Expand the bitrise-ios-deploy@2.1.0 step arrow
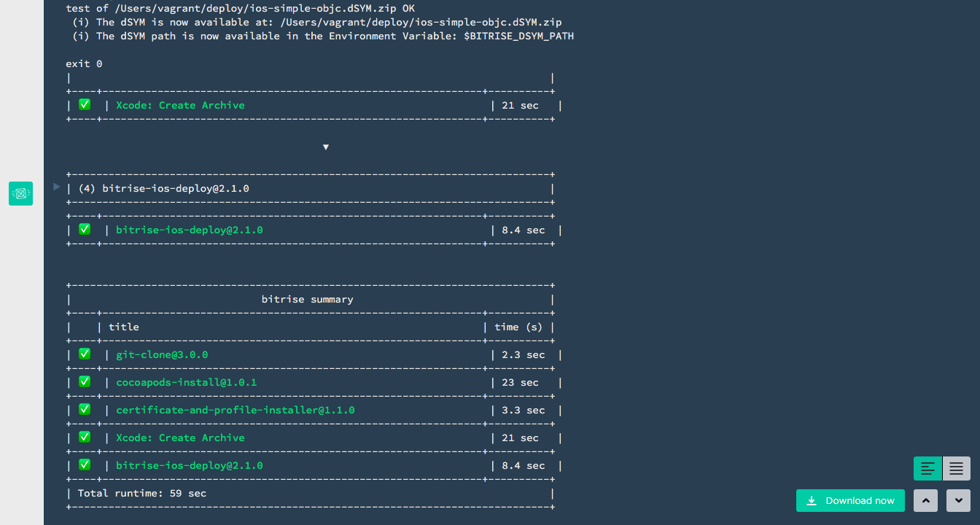Viewport: 980px width, 525px height. point(57,187)
